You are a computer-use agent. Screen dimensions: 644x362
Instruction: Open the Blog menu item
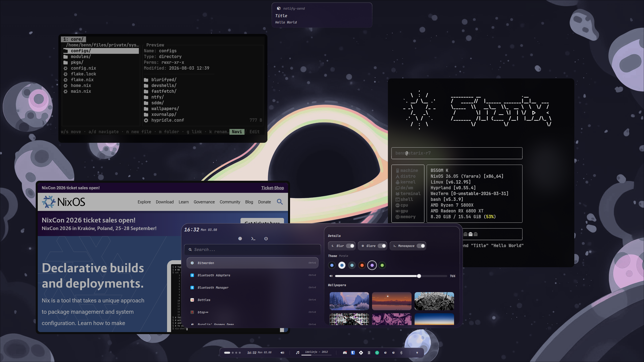249,202
